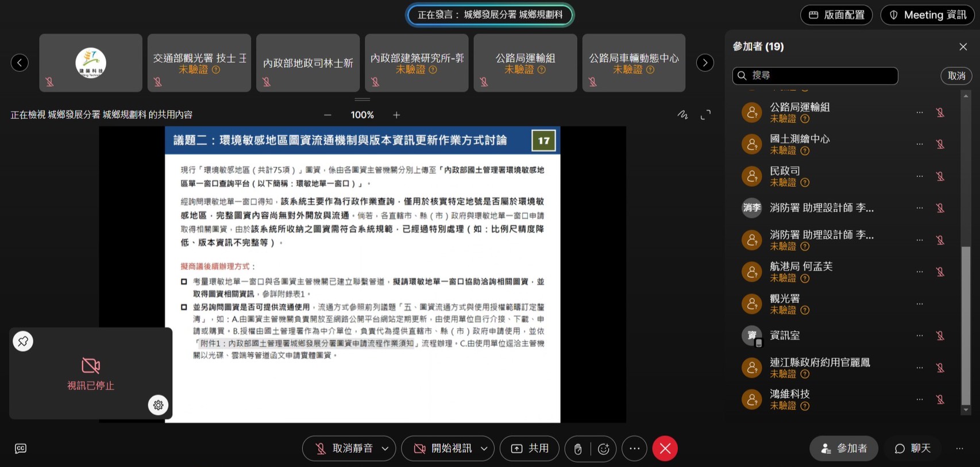Viewport: 980px width, 467px height.
Task: Toggle mute for 航港局 何孟芙
Action: pos(940,272)
